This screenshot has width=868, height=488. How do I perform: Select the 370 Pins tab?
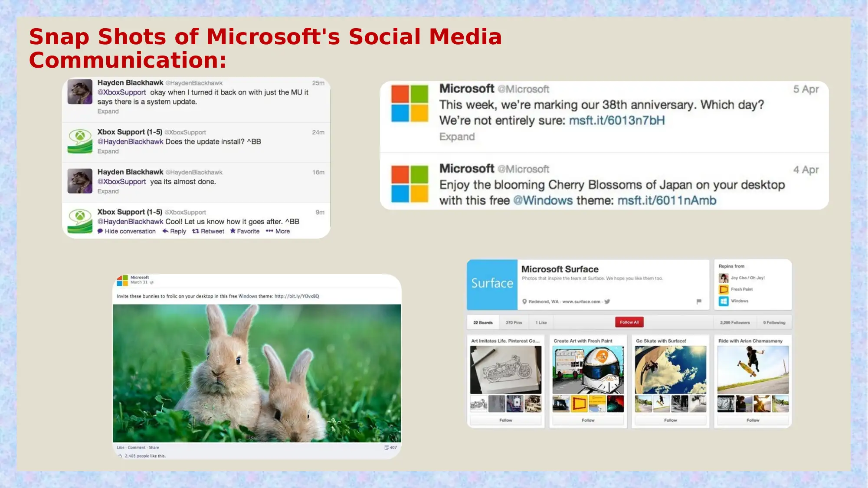tap(514, 323)
